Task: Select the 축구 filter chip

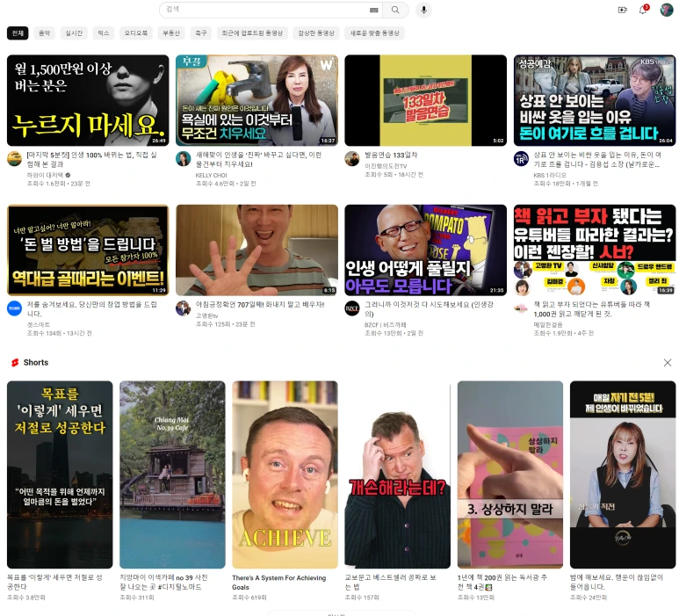Action: (201, 33)
